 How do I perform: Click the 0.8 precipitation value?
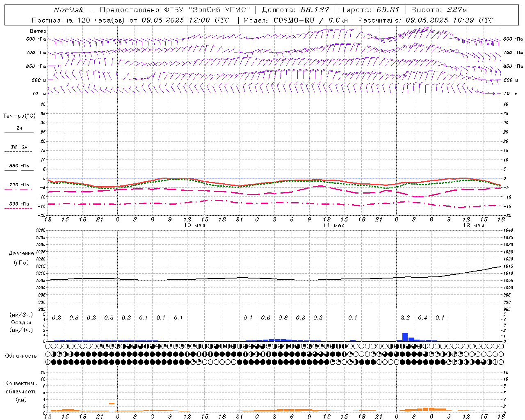point(283,317)
